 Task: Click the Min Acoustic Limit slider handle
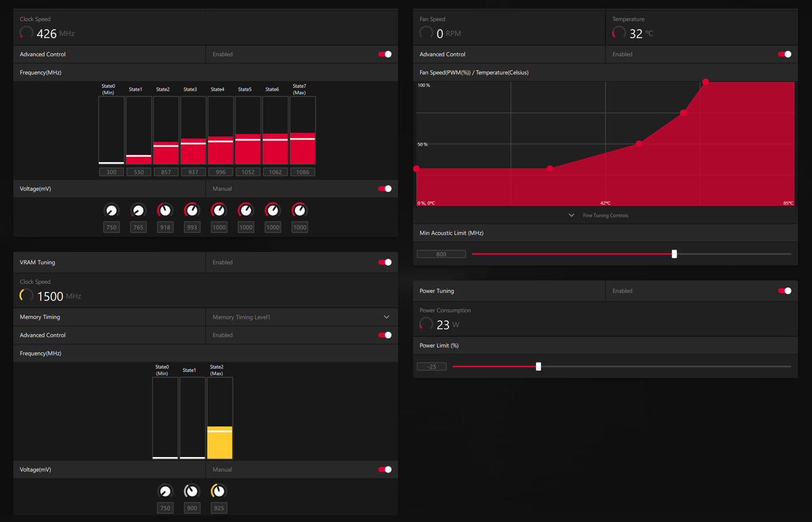click(674, 254)
